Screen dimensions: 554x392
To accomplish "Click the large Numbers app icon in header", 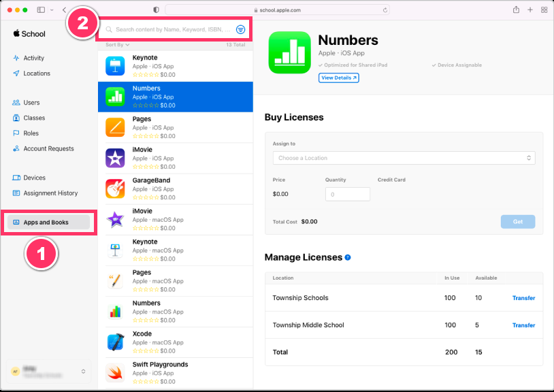I will (x=290, y=52).
